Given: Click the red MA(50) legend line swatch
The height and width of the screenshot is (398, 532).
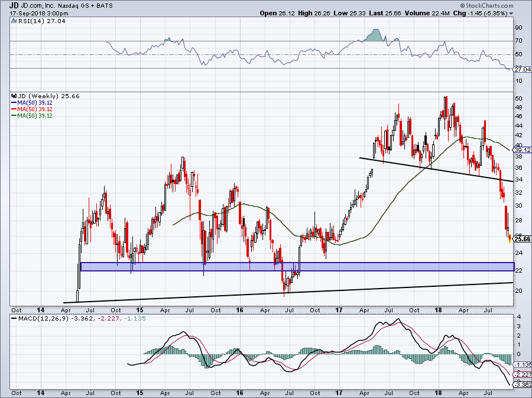Looking at the screenshot, I should tap(14, 109).
